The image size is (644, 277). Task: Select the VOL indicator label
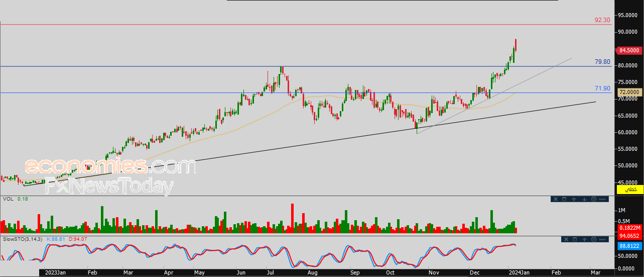pos(8,199)
